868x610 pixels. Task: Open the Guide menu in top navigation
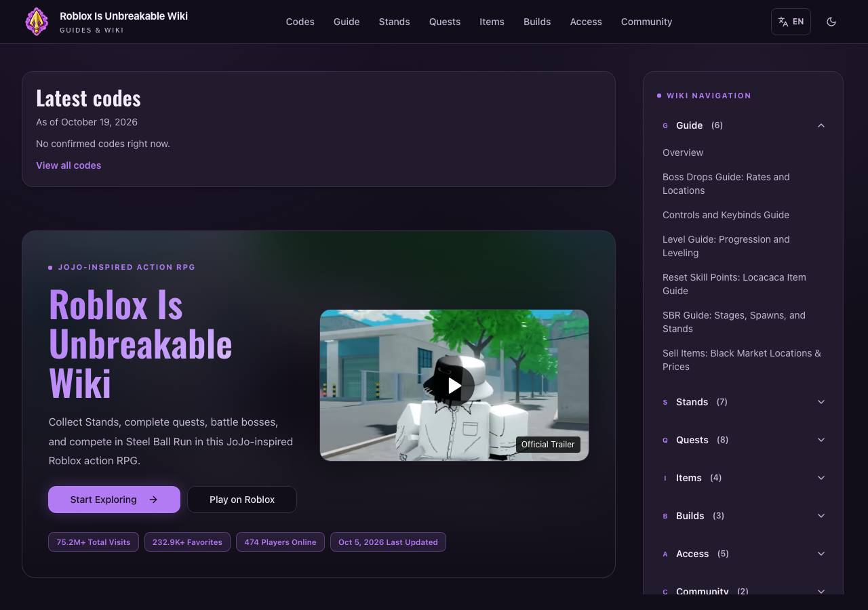pyautogui.click(x=347, y=22)
